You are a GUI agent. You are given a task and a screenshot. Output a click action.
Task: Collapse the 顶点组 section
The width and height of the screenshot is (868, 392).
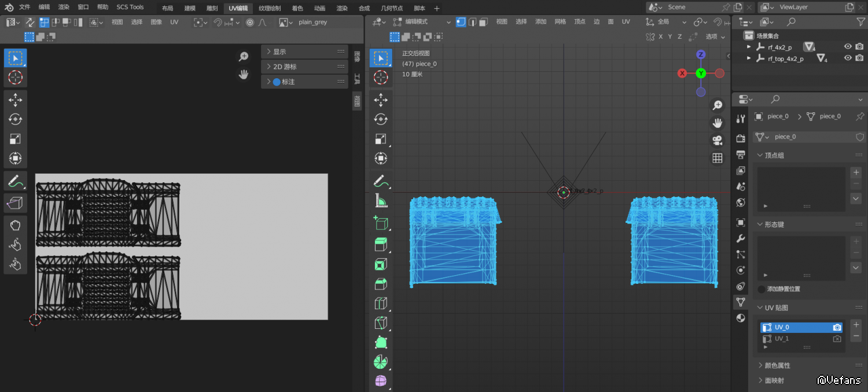point(774,155)
